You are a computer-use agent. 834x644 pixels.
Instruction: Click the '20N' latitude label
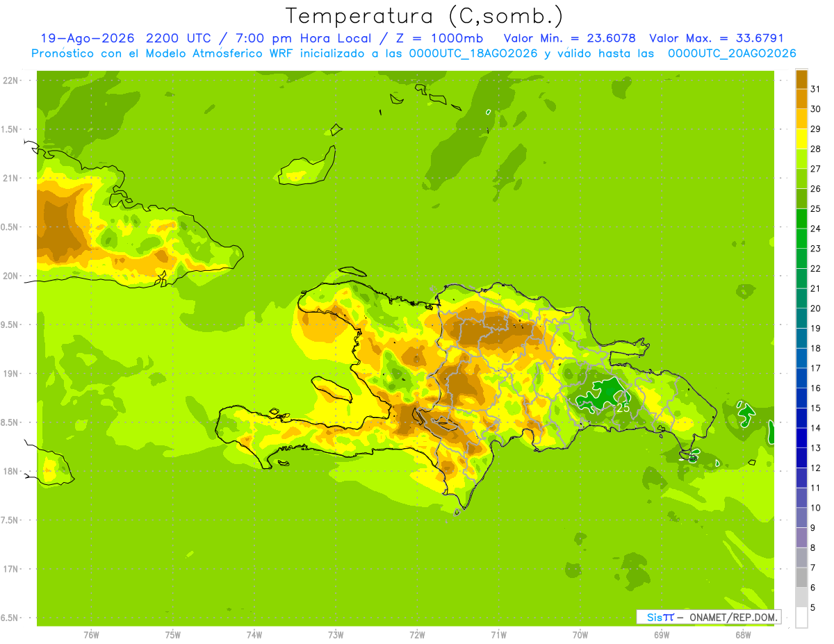(11, 276)
